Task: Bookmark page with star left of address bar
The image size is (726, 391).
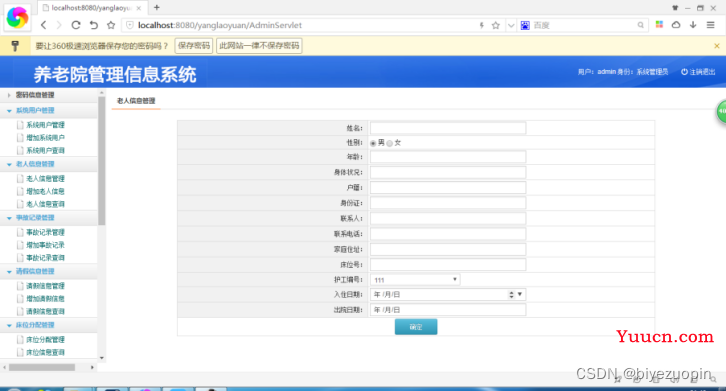Action: (x=111, y=25)
